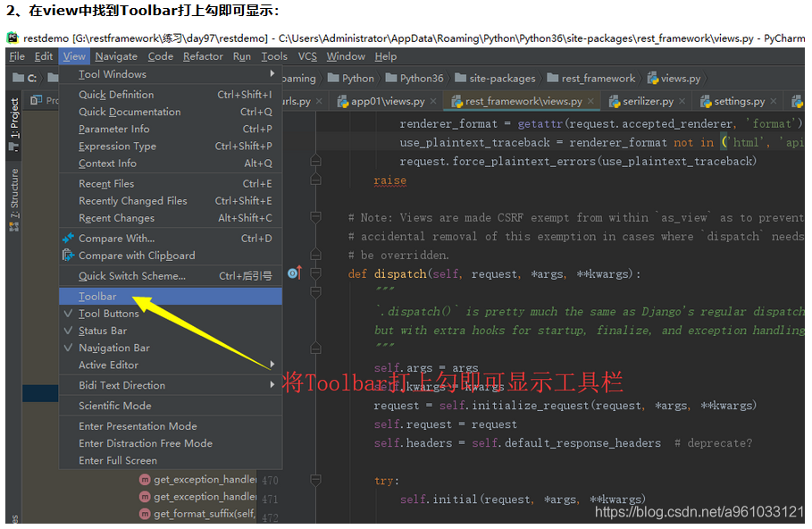Select Context Info menu entry
Viewport: 812px width, 529px height.
171,164
